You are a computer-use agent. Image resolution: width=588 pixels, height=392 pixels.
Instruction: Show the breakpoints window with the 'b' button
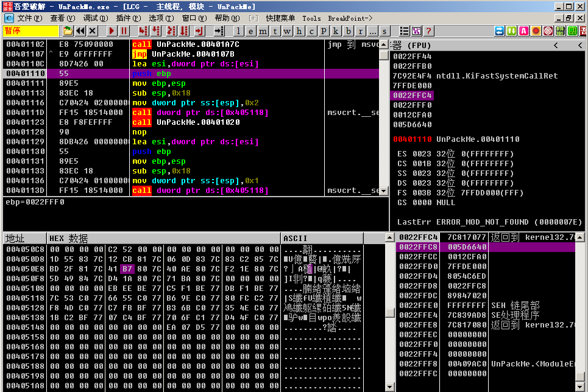[348, 31]
